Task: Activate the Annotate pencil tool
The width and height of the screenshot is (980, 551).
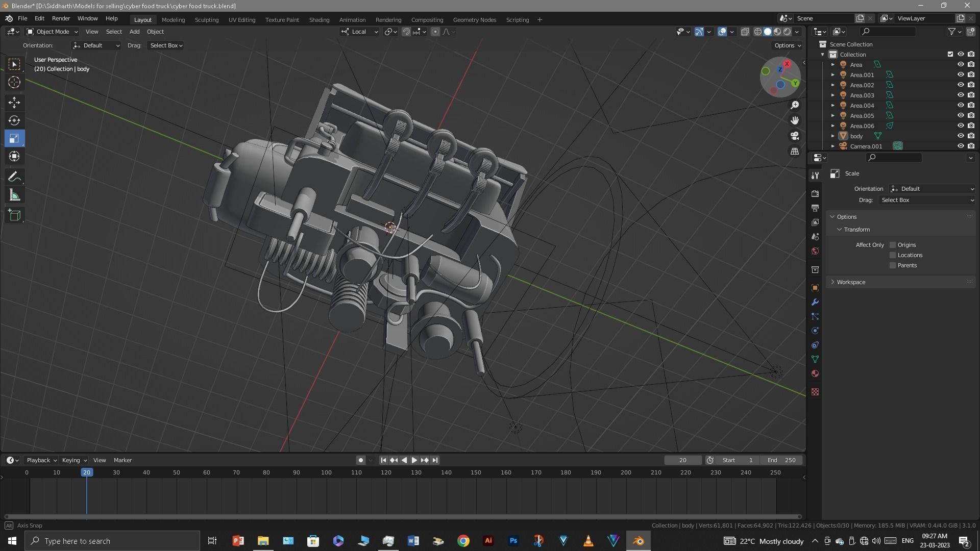Action: pyautogui.click(x=14, y=177)
